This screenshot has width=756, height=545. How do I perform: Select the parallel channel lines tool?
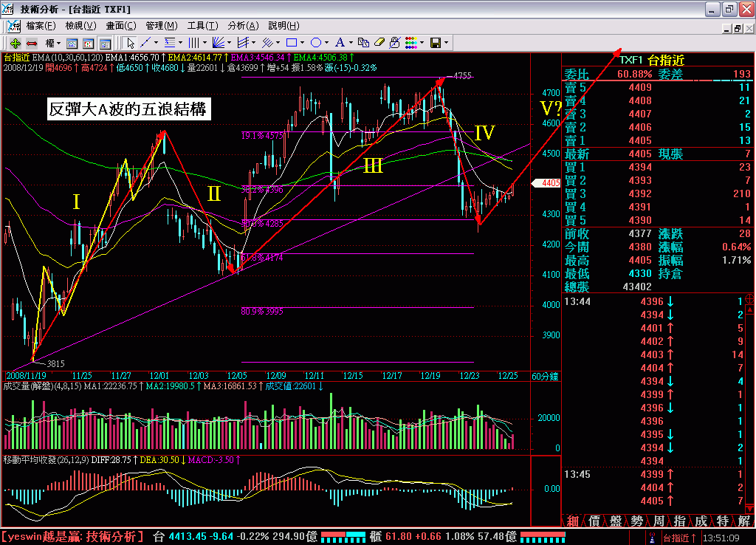point(243,43)
